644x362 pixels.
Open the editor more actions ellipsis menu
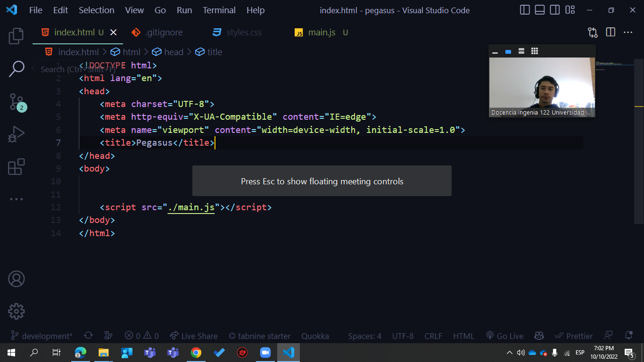(x=627, y=32)
